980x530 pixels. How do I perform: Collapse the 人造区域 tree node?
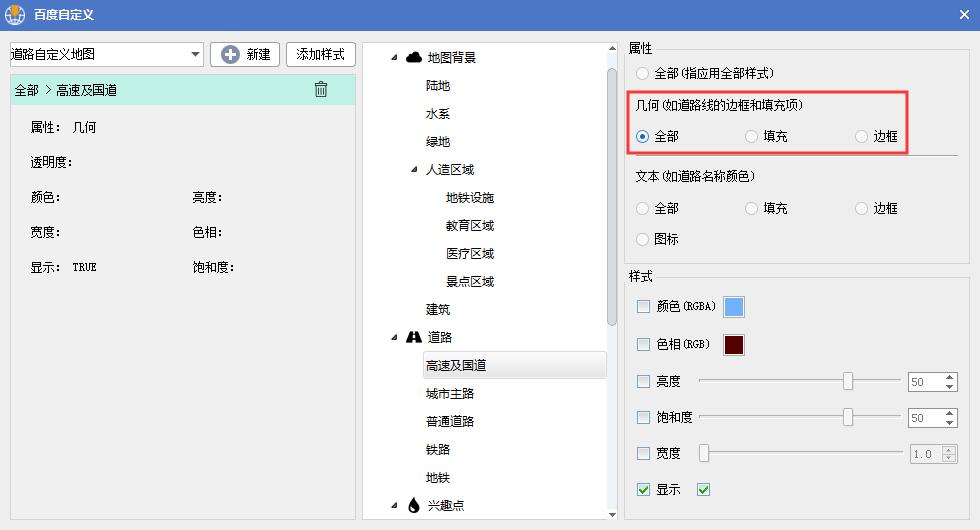[x=414, y=169]
